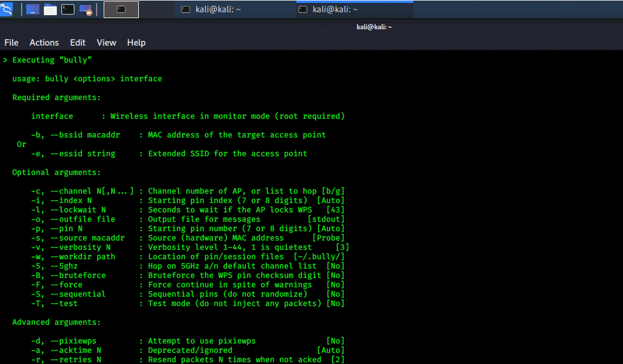Click the blue show desktop icon
This screenshot has width=623, height=364.
33,9
